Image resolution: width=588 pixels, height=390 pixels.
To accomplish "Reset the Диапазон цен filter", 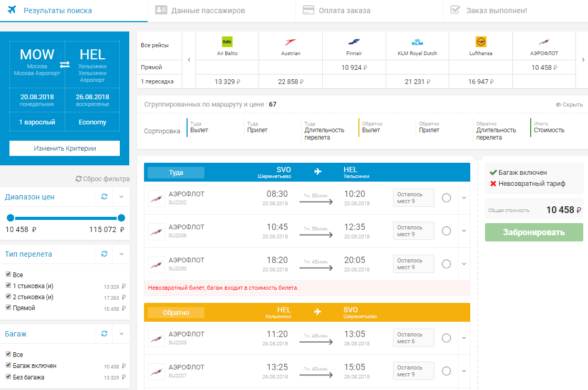I will [104, 197].
